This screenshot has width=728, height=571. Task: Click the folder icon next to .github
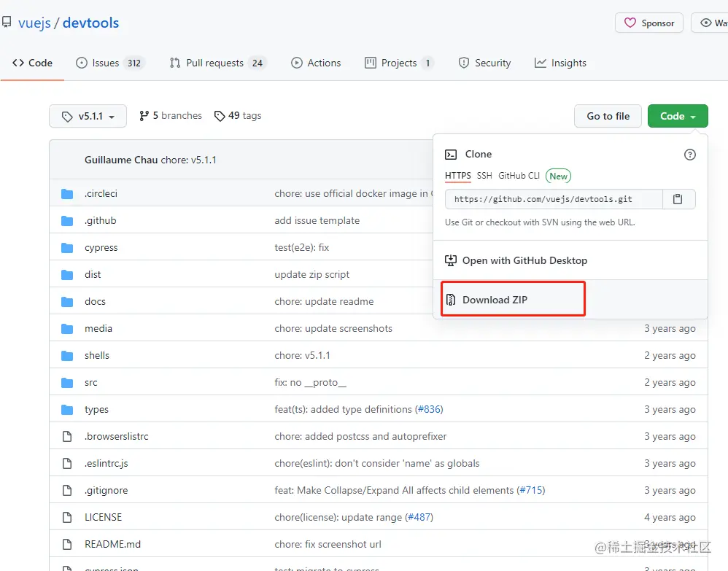pos(67,220)
